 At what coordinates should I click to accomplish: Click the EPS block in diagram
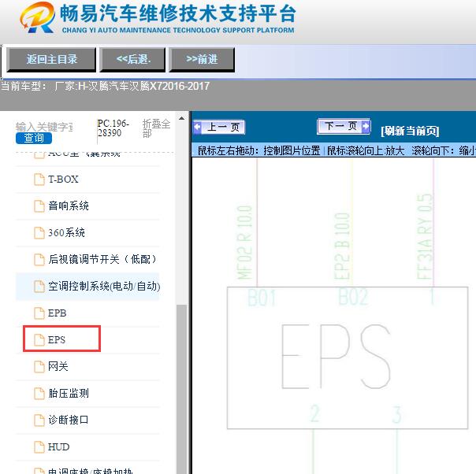[x=348, y=357]
